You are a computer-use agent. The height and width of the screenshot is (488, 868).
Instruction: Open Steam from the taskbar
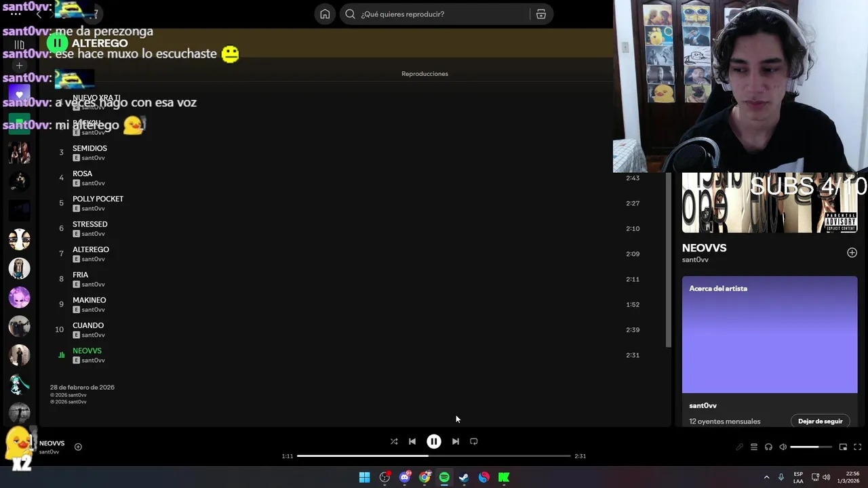point(464,477)
